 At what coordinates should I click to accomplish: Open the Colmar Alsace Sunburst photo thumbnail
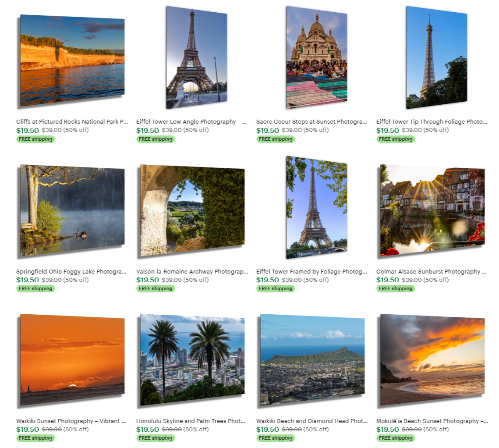coord(432,210)
